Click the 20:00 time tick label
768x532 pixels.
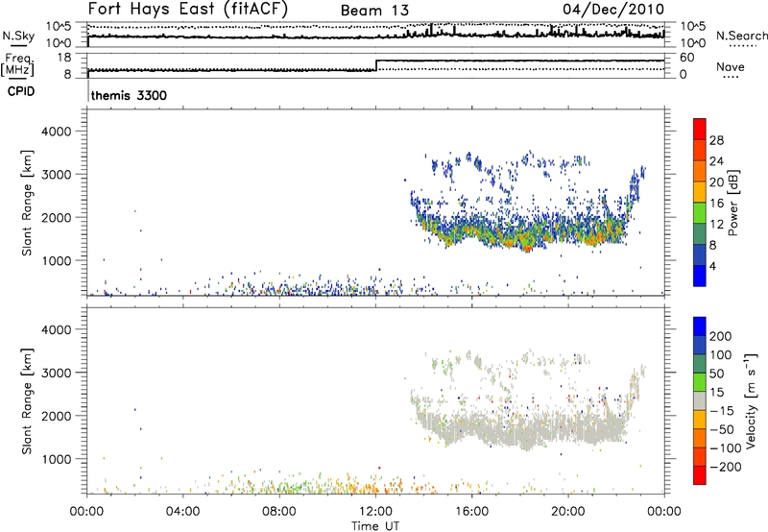pyautogui.click(x=568, y=512)
